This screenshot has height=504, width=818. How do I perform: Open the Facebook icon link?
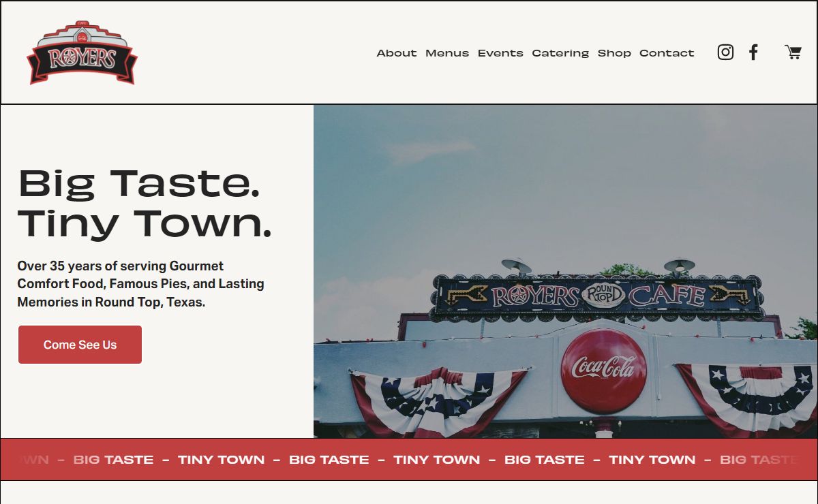(x=753, y=52)
